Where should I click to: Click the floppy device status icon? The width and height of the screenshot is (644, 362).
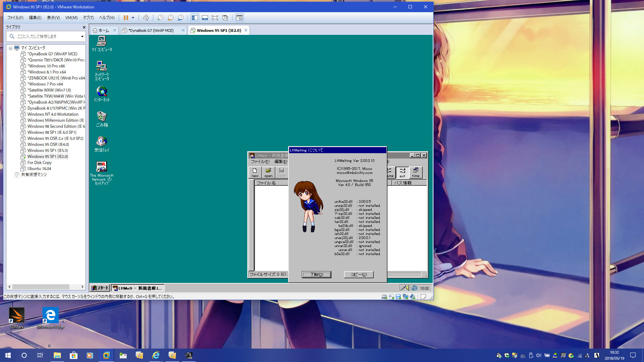(398, 297)
